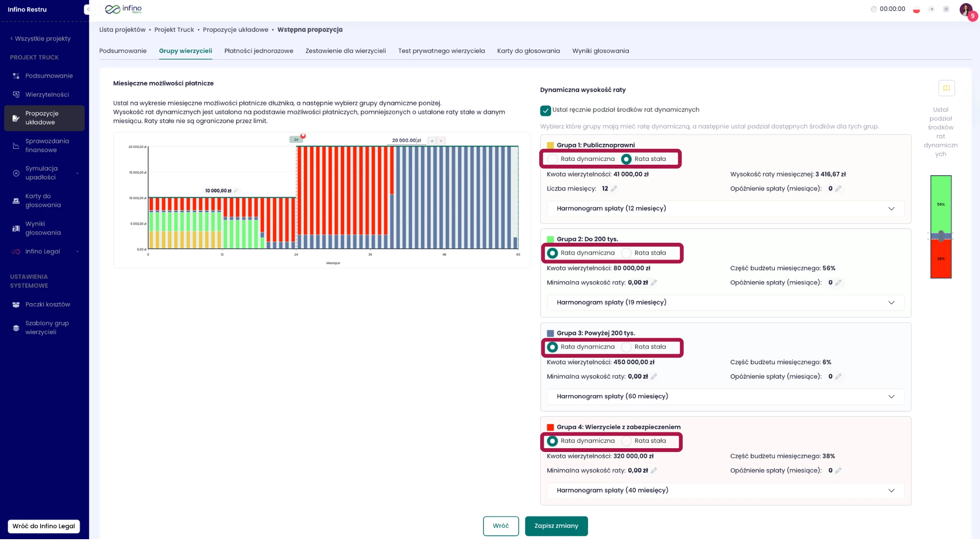The height and width of the screenshot is (543, 980).
Task: Click the Zapisz zmiany button
Action: (556, 526)
